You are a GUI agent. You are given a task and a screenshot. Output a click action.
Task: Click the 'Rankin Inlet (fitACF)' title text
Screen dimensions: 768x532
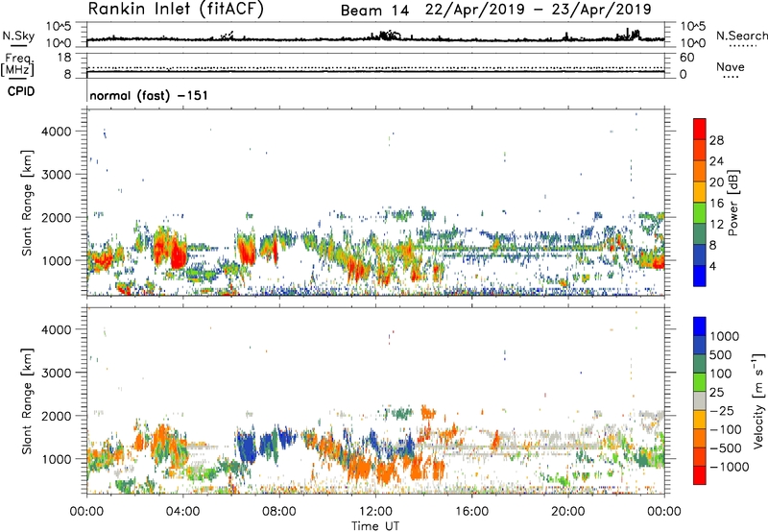pyautogui.click(x=176, y=9)
